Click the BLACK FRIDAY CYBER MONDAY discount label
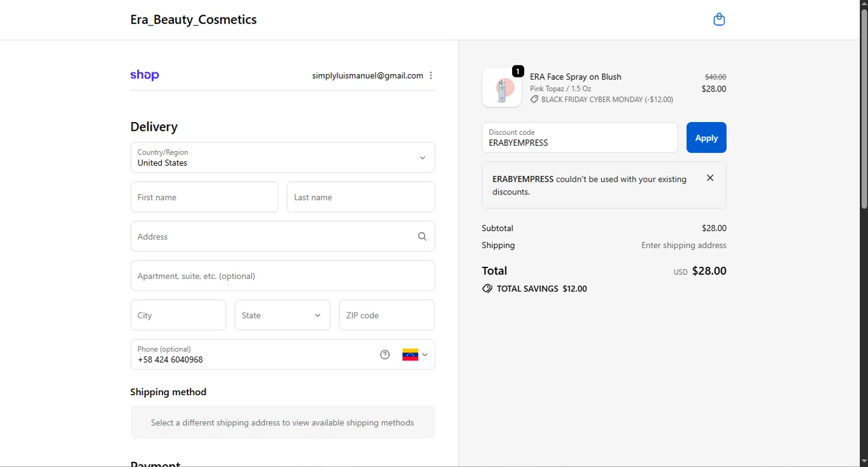The width and height of the screenshot is (868, 467). tap(607, 100)
